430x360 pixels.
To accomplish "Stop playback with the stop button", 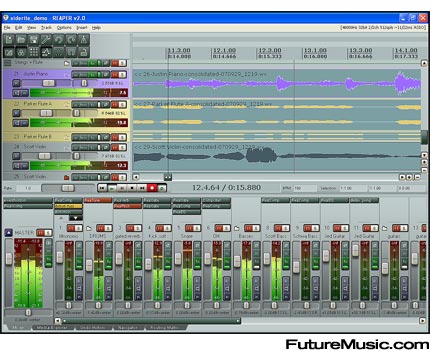I will pos(132,188).
